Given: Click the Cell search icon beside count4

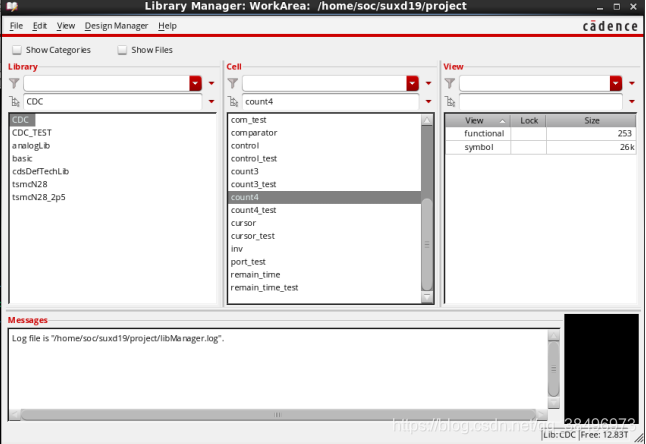Looking at the screenshot, I should (x=233, y=102).
